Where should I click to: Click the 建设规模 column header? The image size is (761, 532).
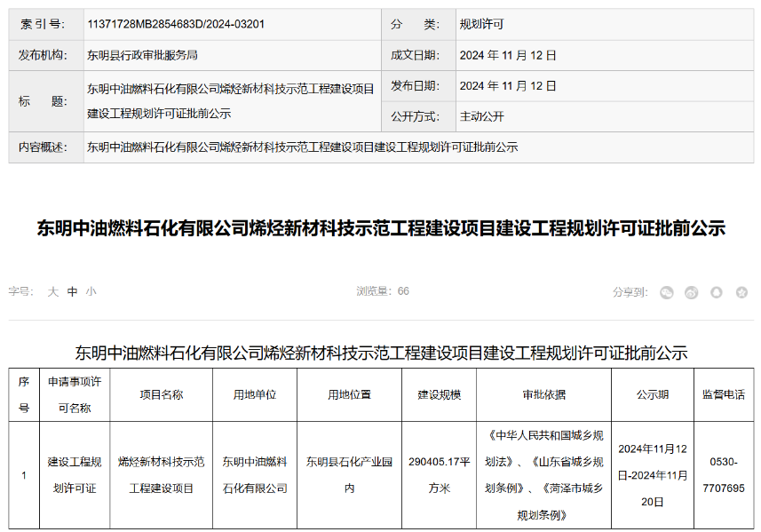(x=440, y=394)
